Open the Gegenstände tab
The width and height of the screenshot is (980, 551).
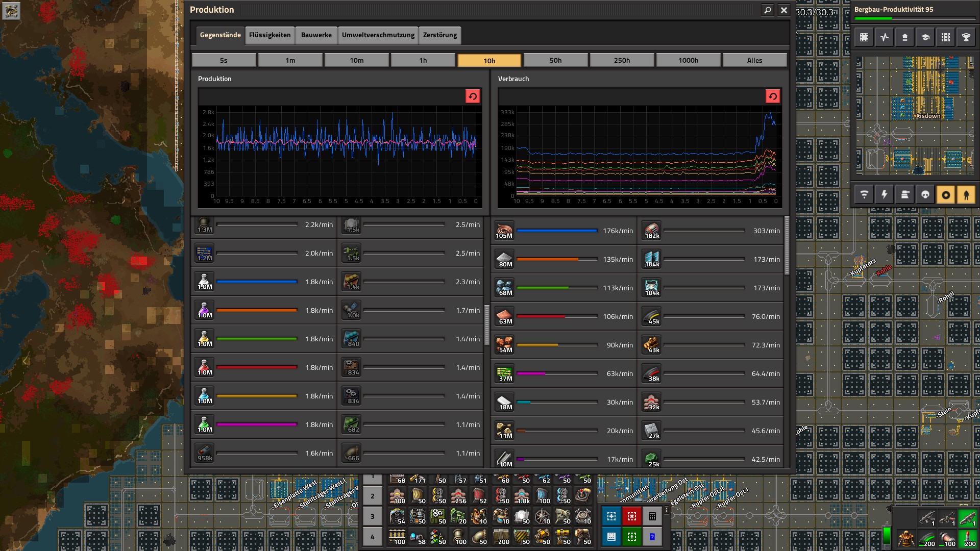(x=220, y=35)
